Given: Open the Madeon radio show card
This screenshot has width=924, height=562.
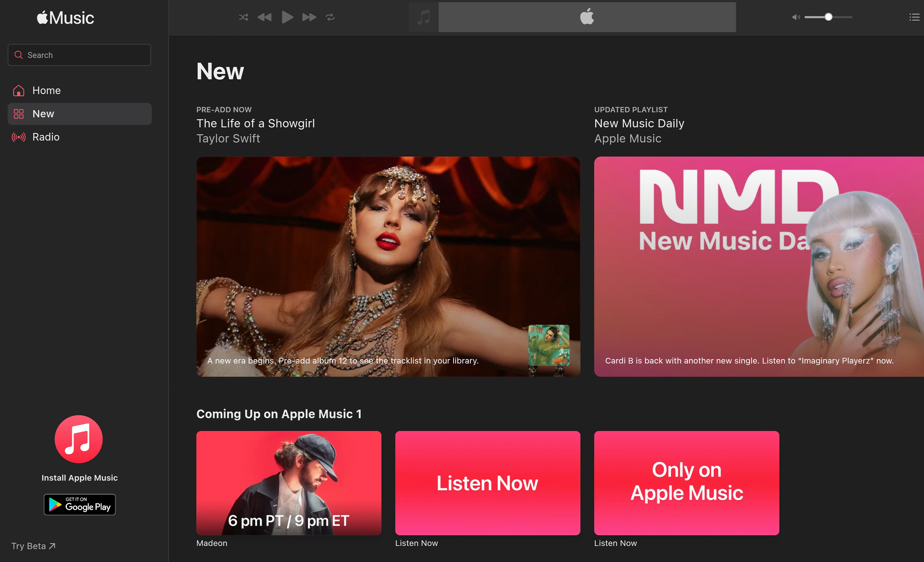Looking at the screenshot, I should pos(289,483).
